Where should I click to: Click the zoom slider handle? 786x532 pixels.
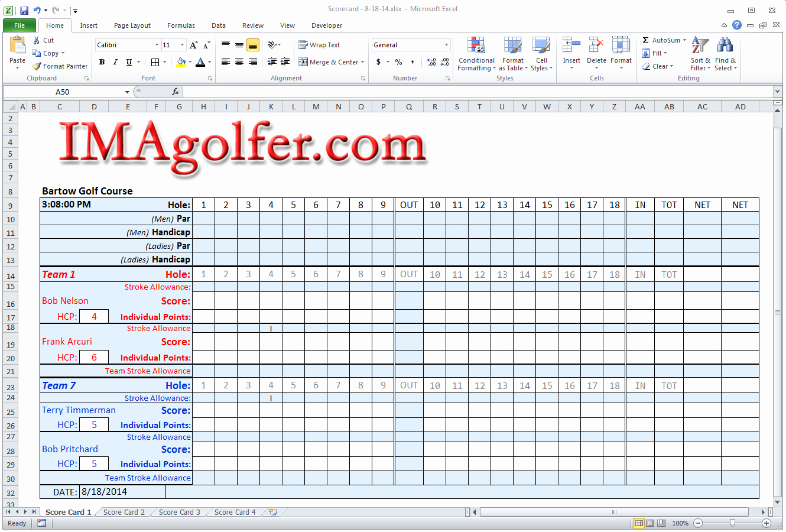pyautogui.click(x=732, y=523)
